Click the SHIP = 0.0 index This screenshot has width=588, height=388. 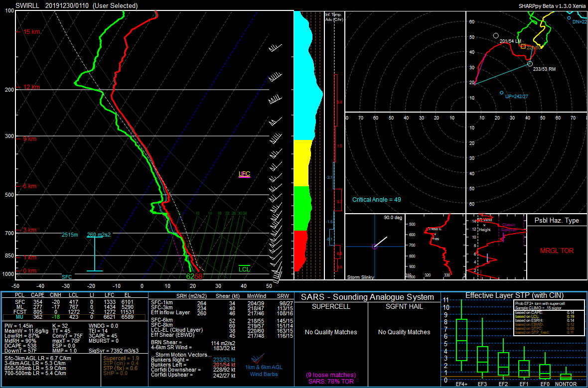[x=116, y=374]
